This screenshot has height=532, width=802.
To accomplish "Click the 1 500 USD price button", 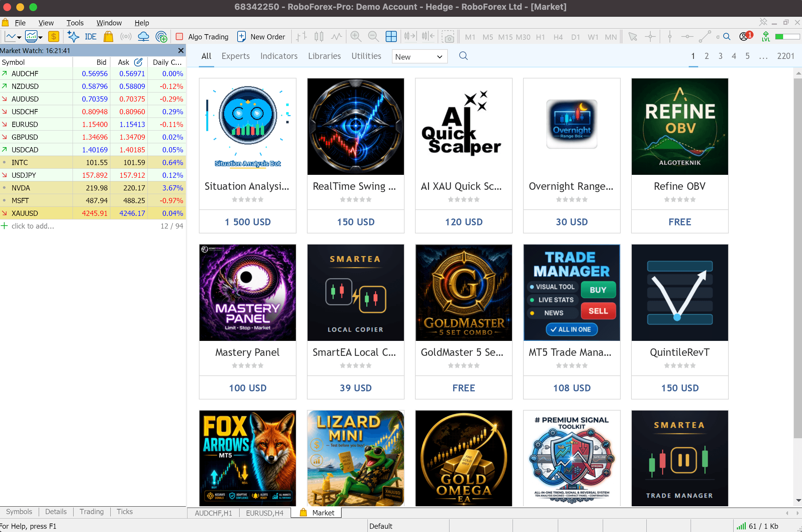I will click(x=248, y=221).
